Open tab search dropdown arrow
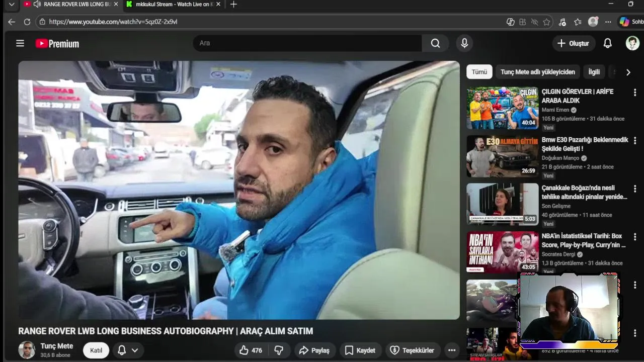644x362 pixels. pyautogui.click(x=12, y=4)
